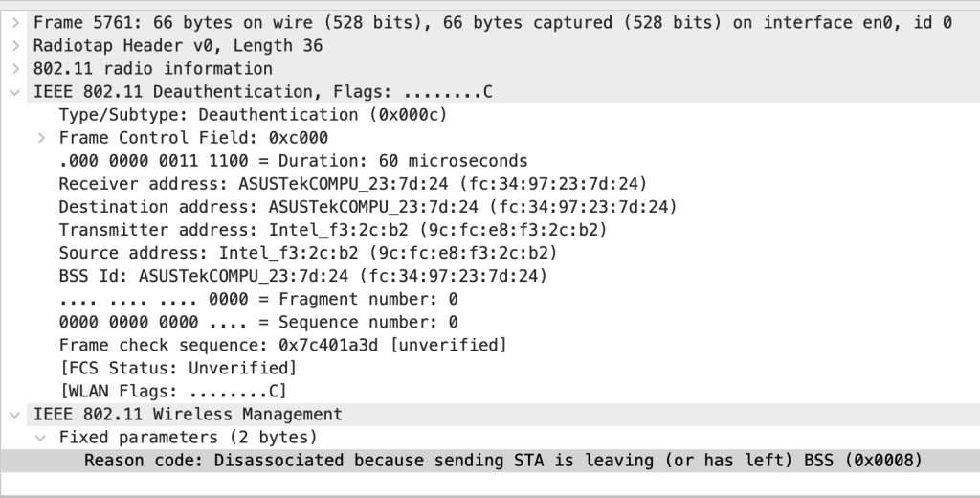Select the Fragment number line

pyautogui.click(x=257, y=299)
